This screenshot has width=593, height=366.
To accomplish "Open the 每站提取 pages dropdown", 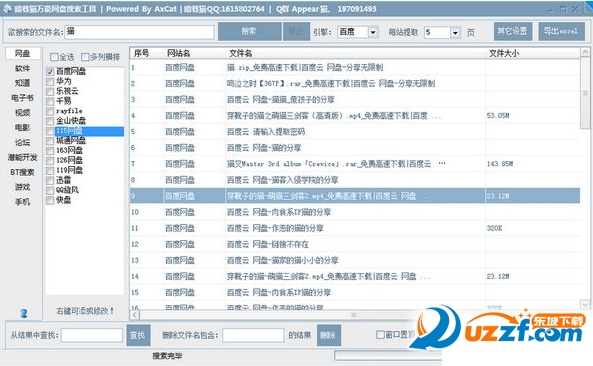I will click(x=455, y=33).
